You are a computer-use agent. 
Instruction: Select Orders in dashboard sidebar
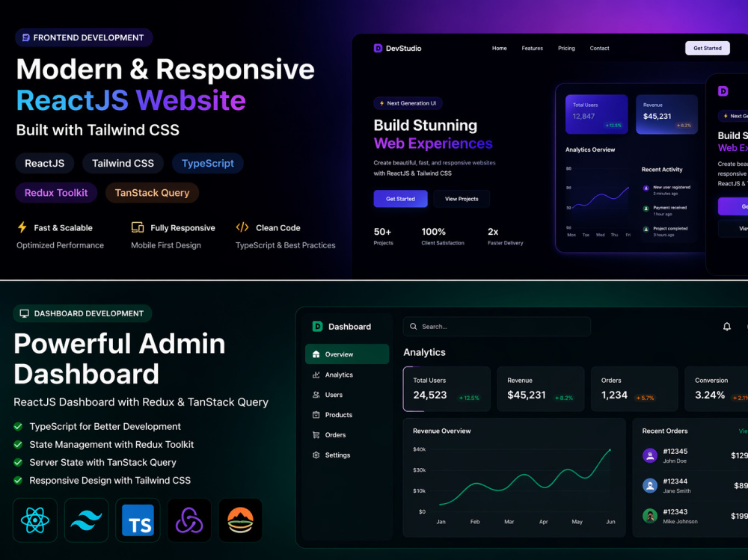tap(347, 435)
